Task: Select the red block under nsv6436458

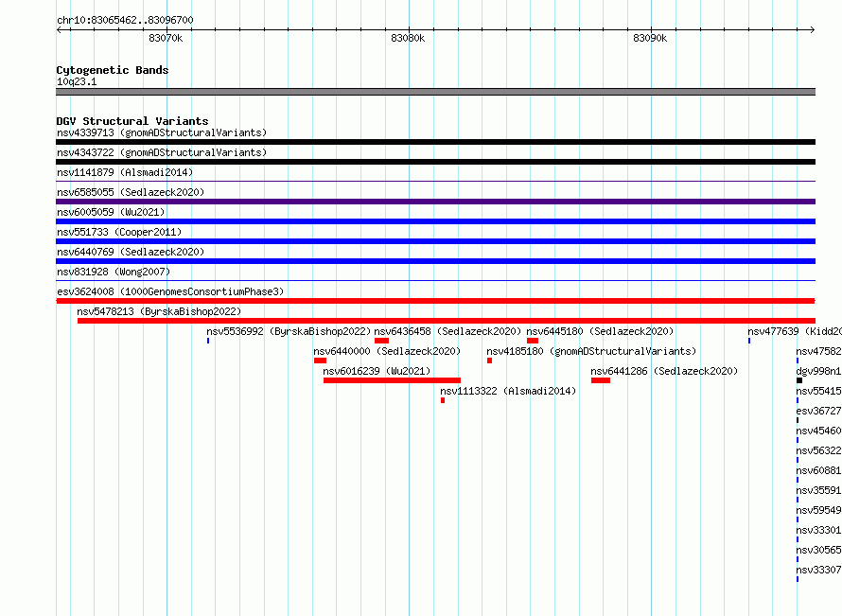Action: 382,341
